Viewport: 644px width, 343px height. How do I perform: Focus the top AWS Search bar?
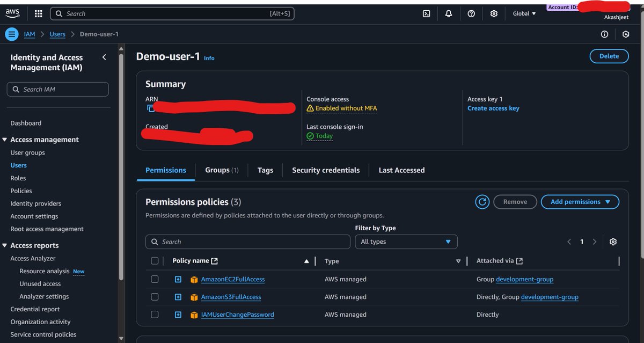(172, 13)
